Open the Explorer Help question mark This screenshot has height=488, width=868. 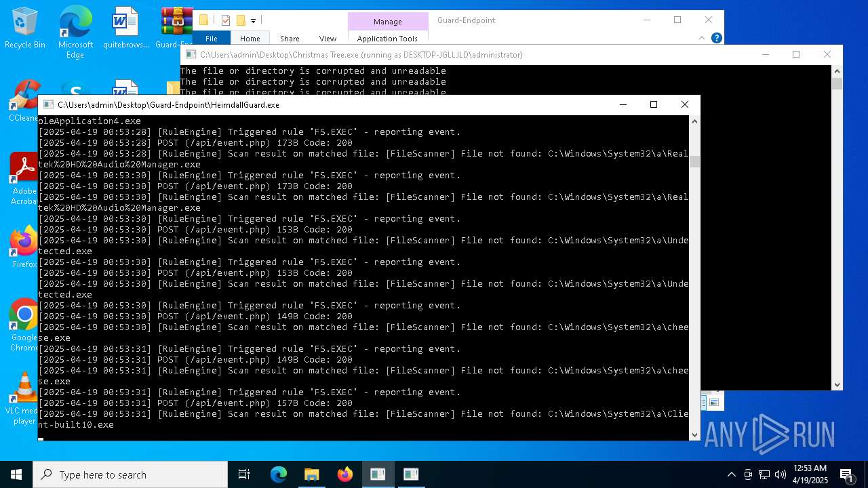(x=716, y=38)
